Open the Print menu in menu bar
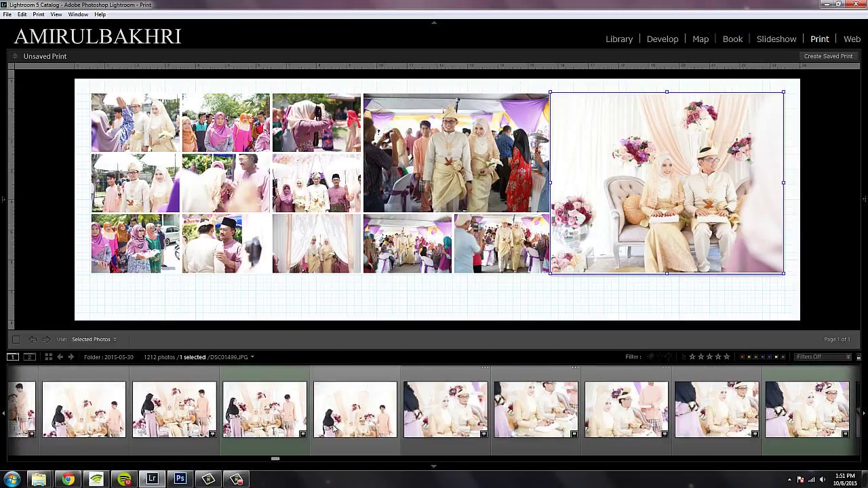The width and height of the screenshot is (868, 488). (x=39, y=14)
